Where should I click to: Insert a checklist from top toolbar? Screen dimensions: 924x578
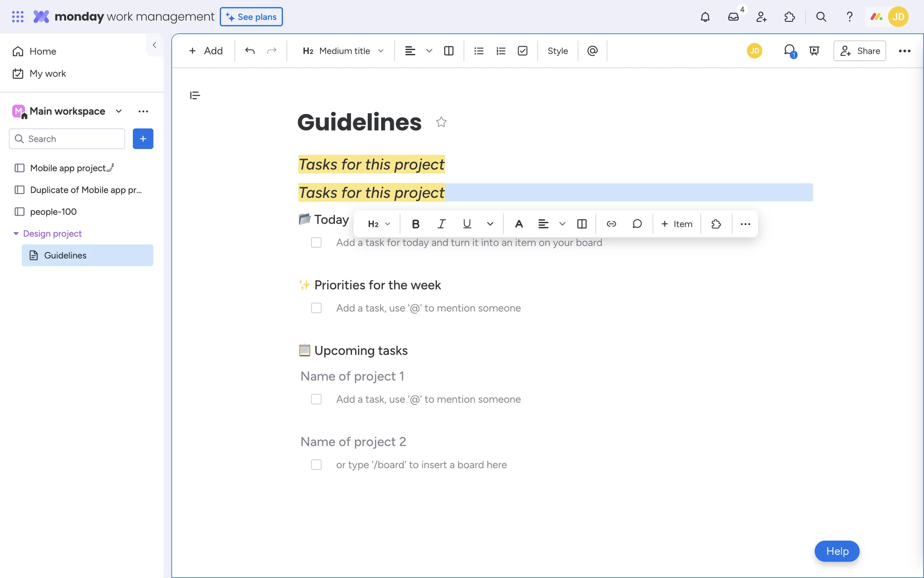point(523,51)
